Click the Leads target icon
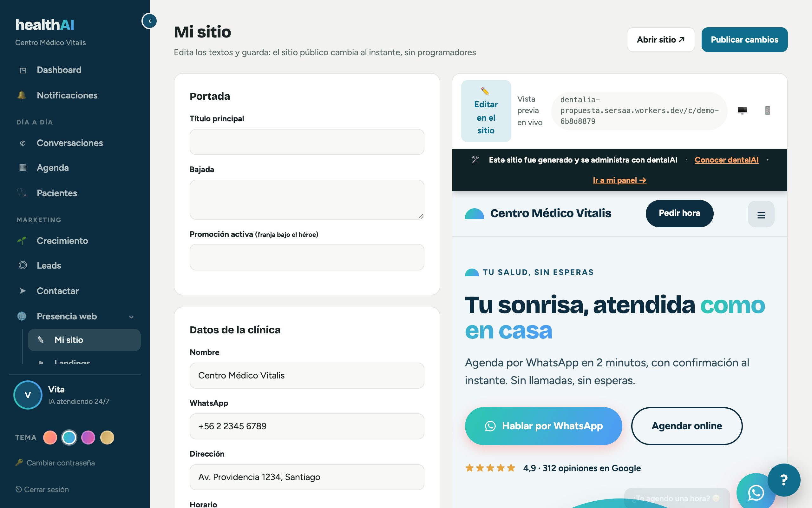 click(x=23, y=265)
